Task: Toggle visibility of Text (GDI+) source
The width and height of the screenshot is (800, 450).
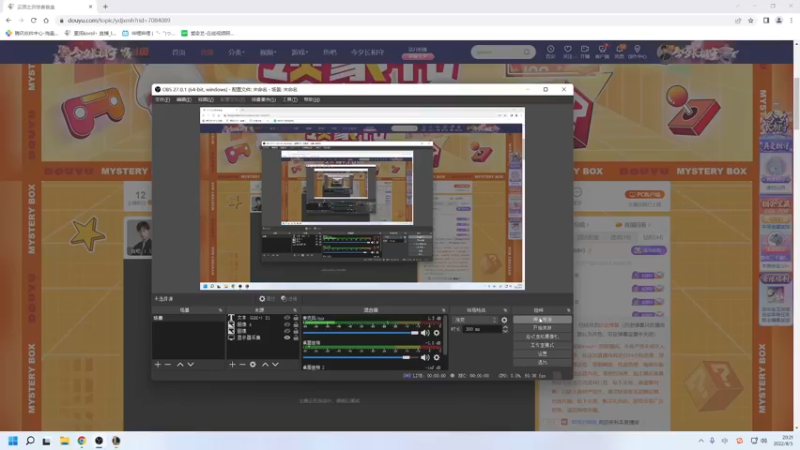Action: tap(287, 318)
